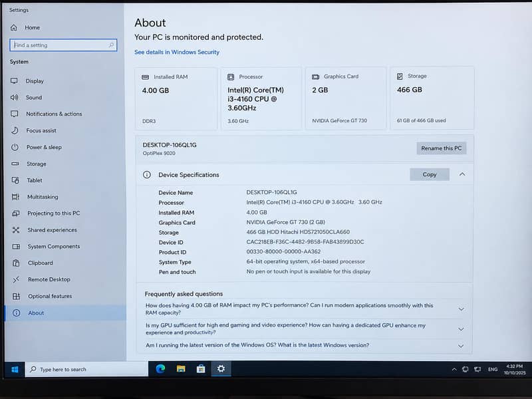Image resolution: width=532 pixels, height=399 pixels.
Task: Open Microsoft Store from the taskbar
Action: click(x=201, y=369)
